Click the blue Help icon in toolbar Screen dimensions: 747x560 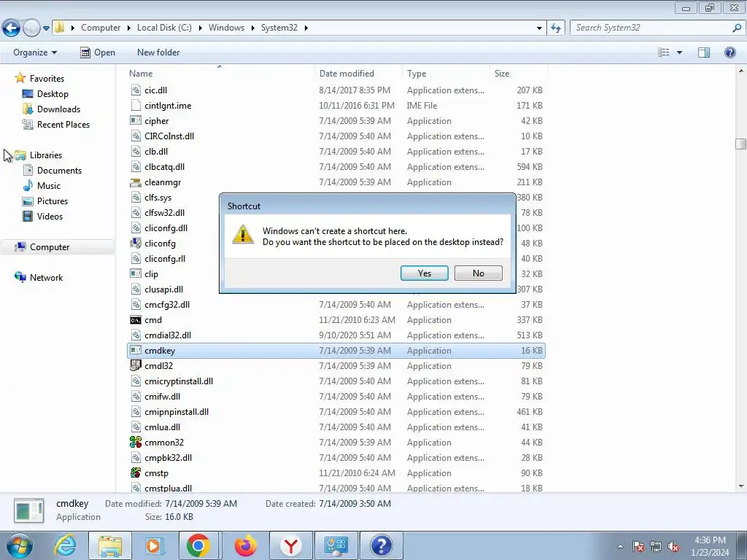[x=729, y=52]
